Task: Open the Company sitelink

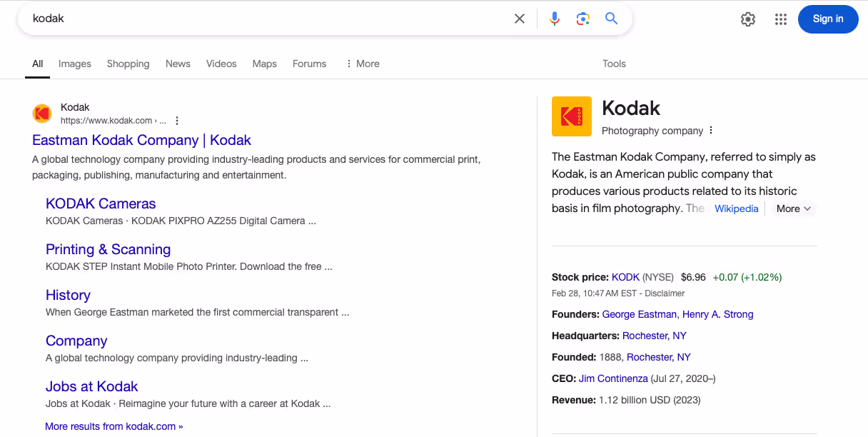Action: pyautogui.click(x=76, y=341)
